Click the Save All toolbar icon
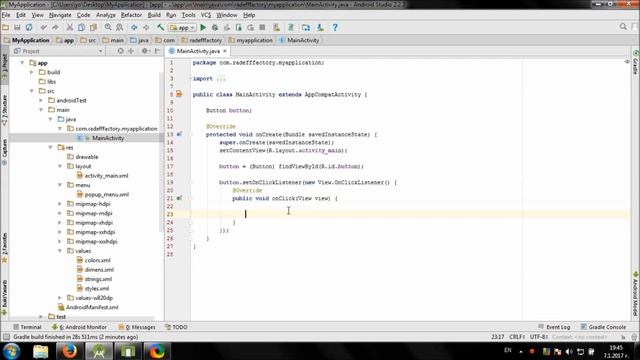Viewport: 640px width, 360px height. point(17,27)
